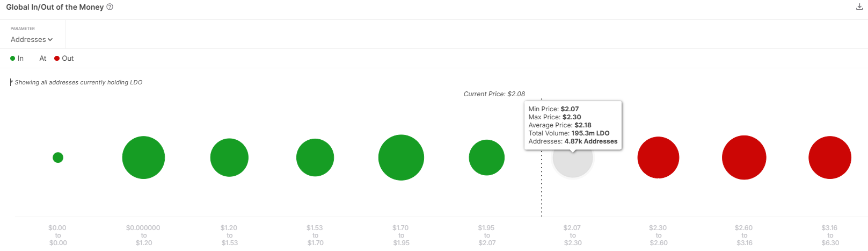Select the green bubble for $1.53 to $1.70

315,157
